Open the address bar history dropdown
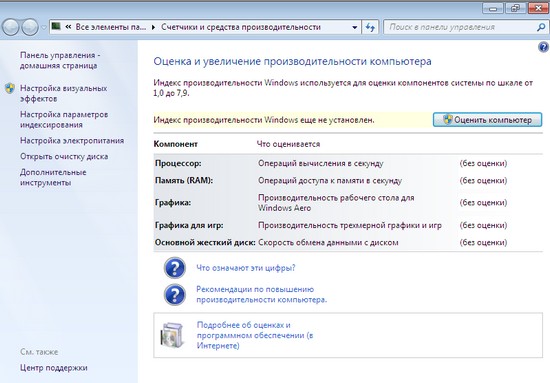The image size is (550, 383). (355, 27)
